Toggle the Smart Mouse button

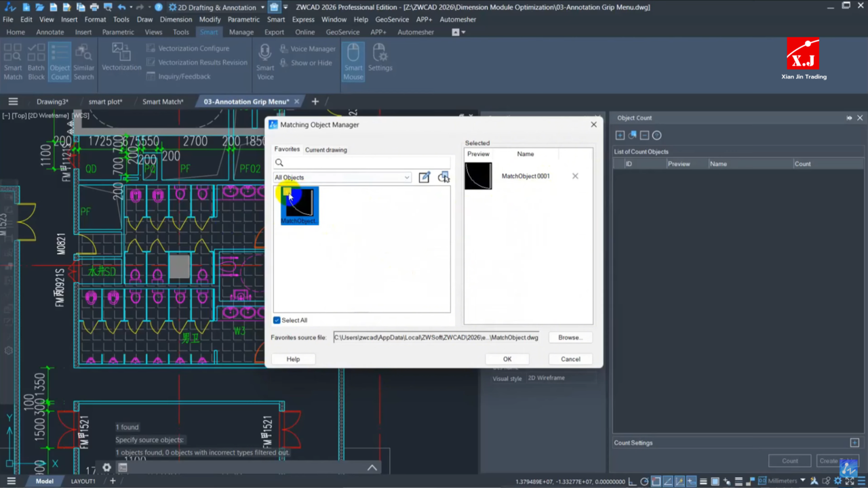click(x=353, y=61)
